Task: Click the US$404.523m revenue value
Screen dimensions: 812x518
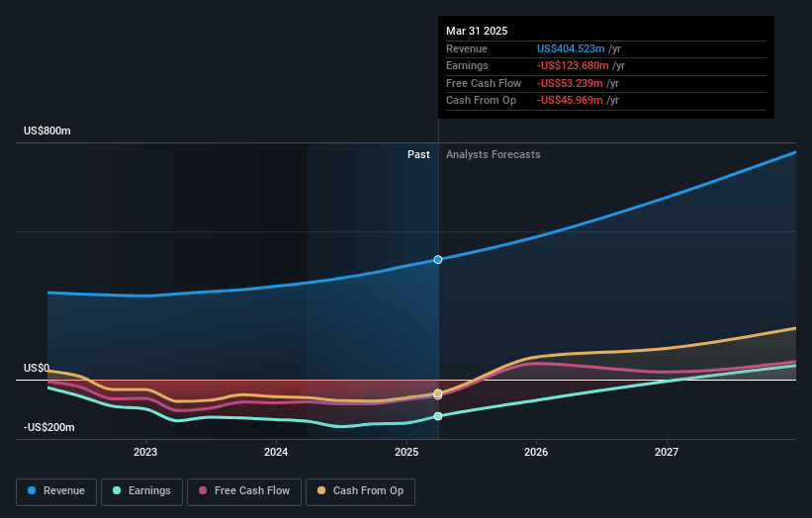Action: point(571,48)
